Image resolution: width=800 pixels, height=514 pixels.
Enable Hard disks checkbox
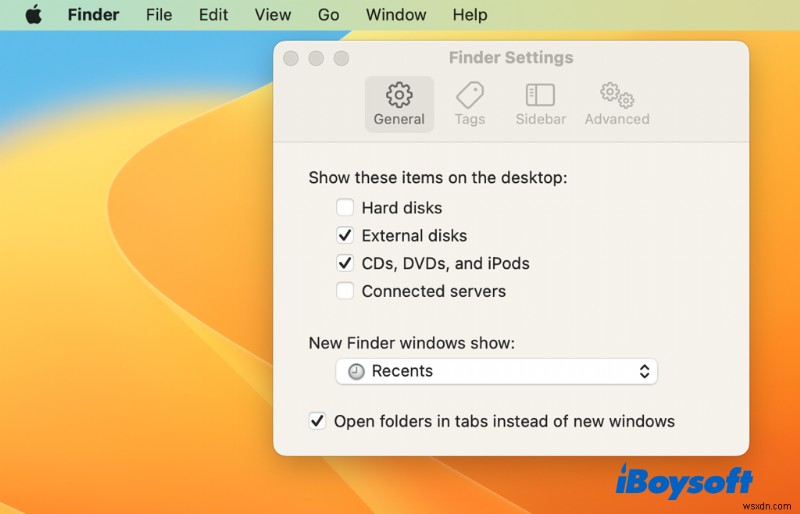pos(345,207)
